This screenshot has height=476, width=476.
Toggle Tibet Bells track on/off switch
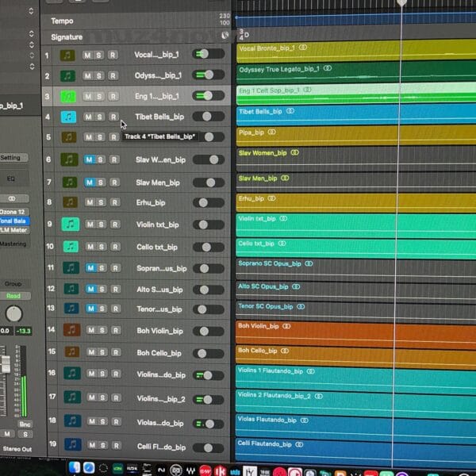209,117
